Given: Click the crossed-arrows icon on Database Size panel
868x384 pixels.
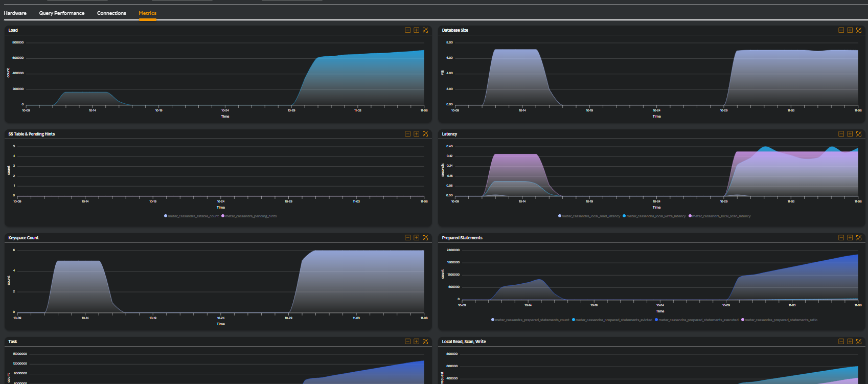Looking at the screenshot, I should 859,30.
